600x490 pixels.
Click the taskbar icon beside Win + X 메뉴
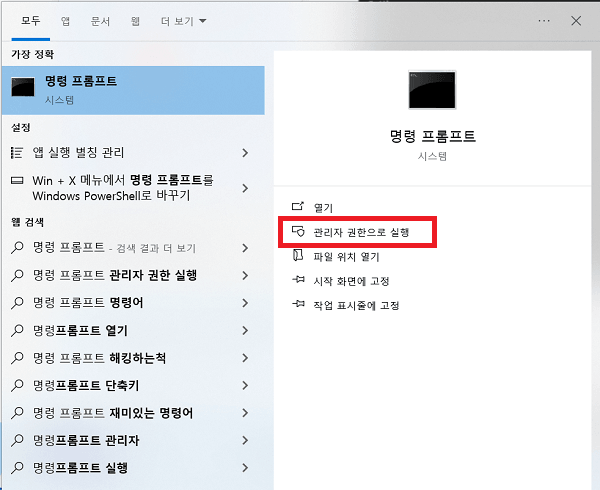(x=17, y=181)
